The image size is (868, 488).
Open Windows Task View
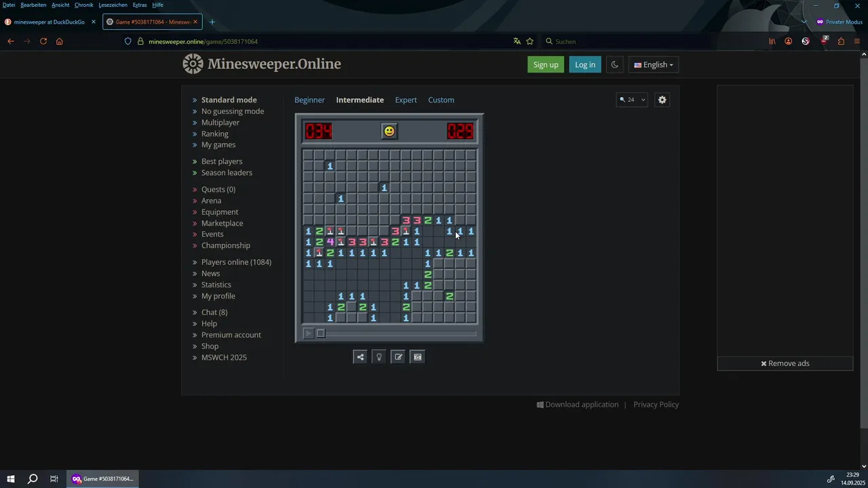tap(54, 479)
